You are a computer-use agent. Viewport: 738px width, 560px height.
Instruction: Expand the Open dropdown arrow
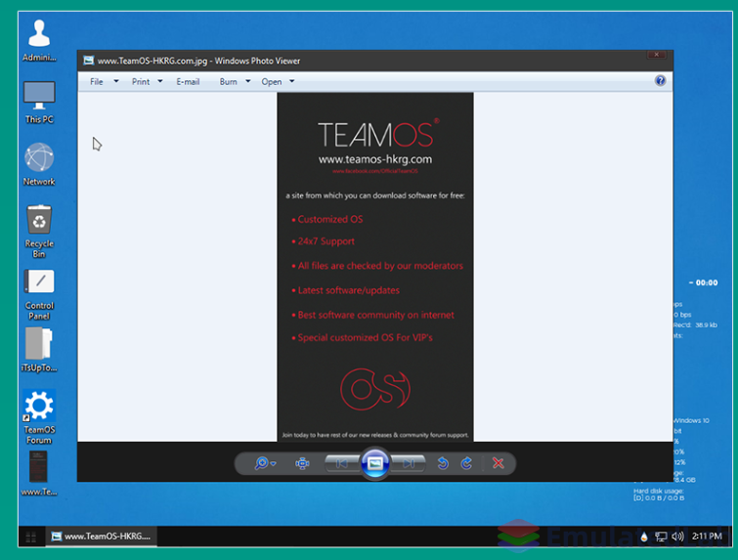[292, 81]
